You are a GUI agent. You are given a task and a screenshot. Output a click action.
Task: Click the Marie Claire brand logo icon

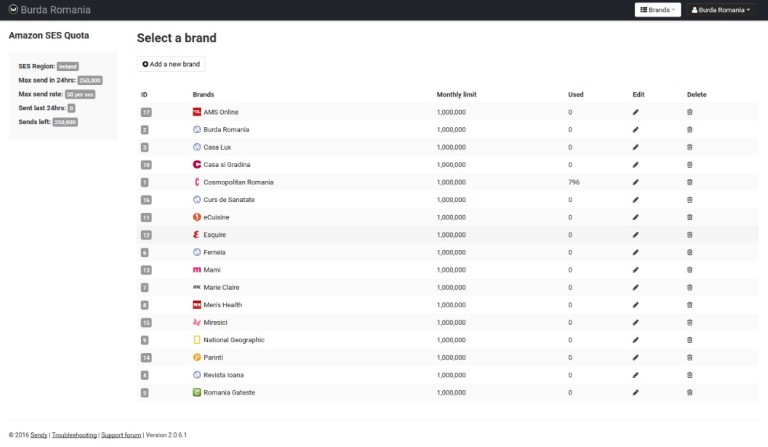[x=197, y=287]
